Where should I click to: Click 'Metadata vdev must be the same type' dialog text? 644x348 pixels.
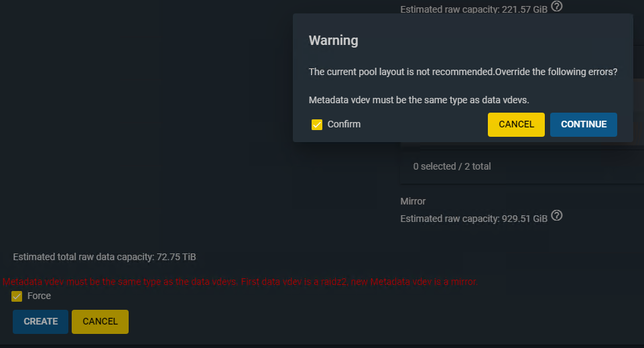[419, 100]
